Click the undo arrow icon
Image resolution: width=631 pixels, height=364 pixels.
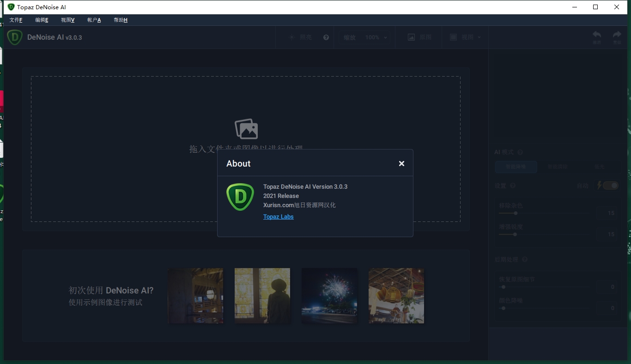pos(597,35)
